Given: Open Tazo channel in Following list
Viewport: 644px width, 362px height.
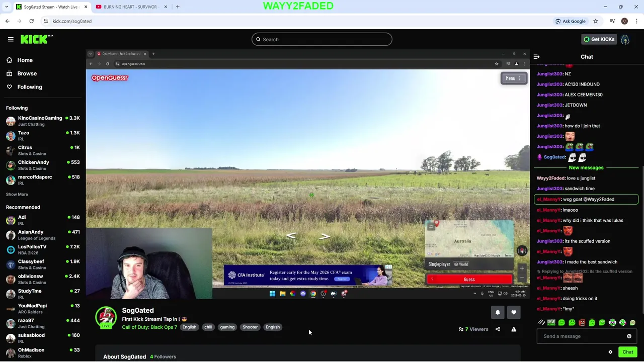Looking at the screenshot, I should pos(43,136).
